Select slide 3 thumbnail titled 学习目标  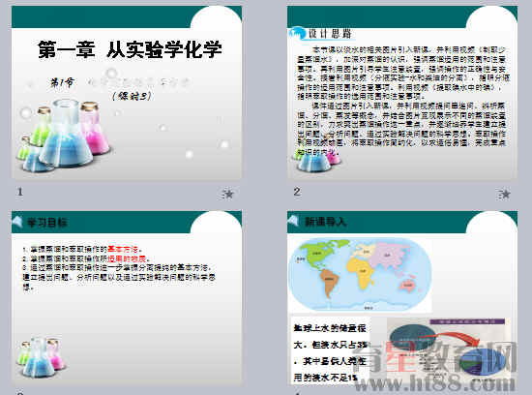point(127,297)
